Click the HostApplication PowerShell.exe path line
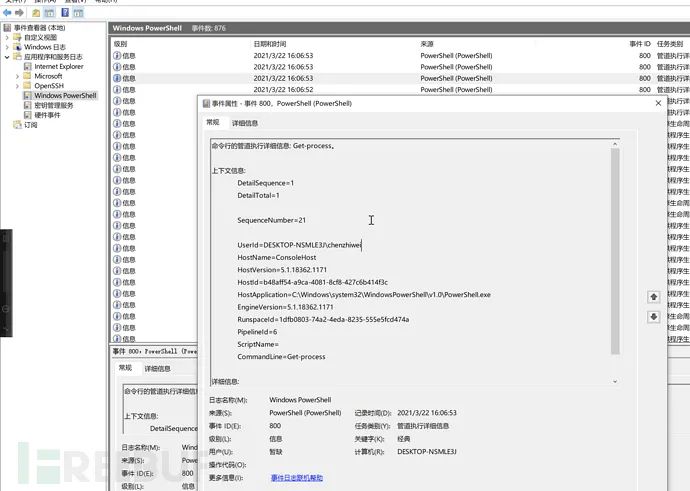 coord(364,295)
